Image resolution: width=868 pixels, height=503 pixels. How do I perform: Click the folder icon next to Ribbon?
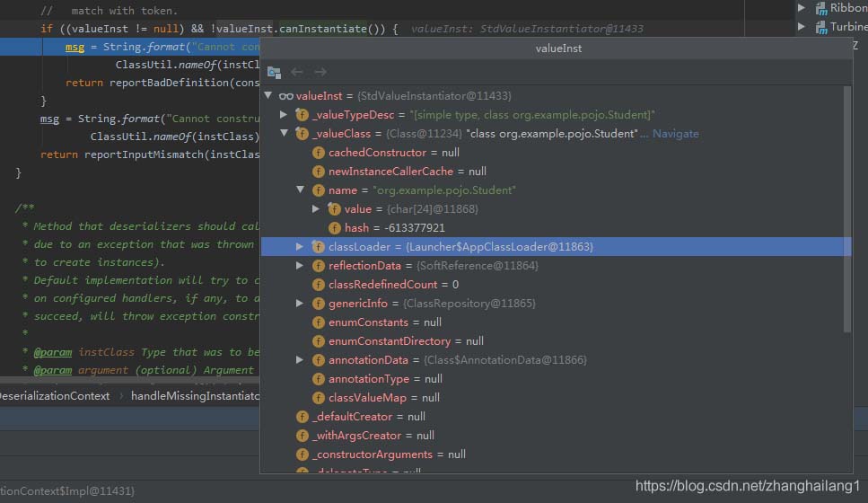coord(820,8)
